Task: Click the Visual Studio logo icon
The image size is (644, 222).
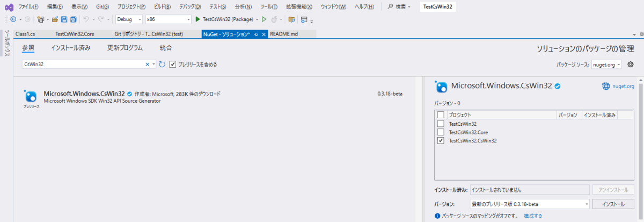Action: (x=9, y=6)
